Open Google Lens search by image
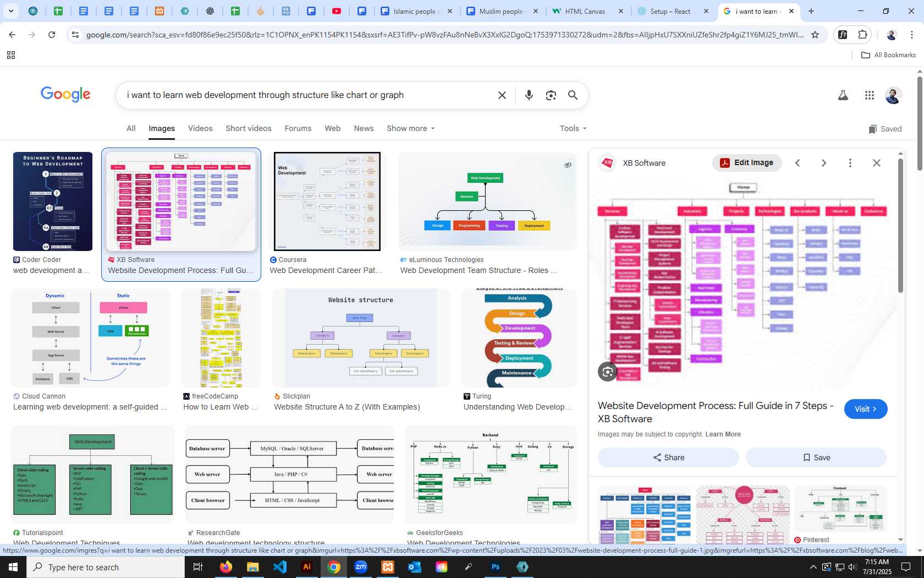This screenshot has height=578, width=924. click(551, 95)
